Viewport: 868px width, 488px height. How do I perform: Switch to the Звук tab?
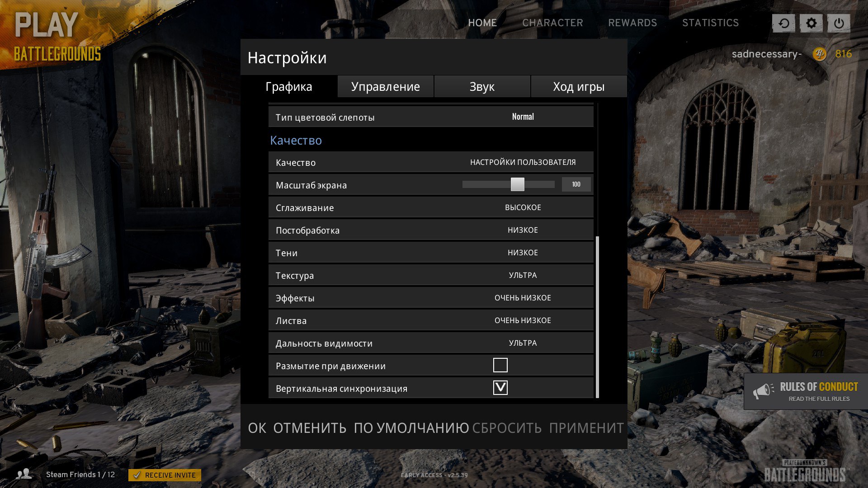482,87
